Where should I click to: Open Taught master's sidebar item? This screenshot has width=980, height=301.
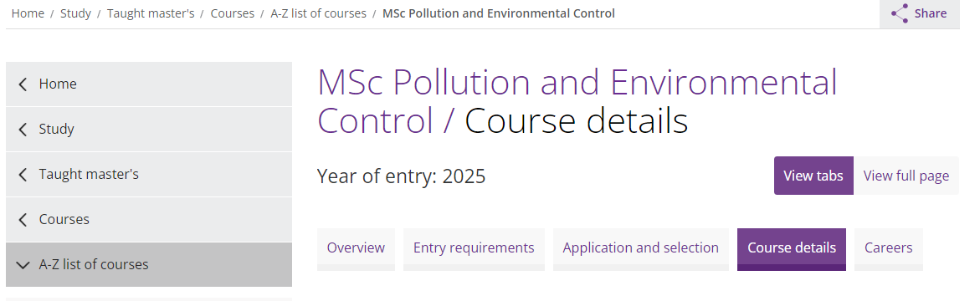pyautogui.click(x=149, y=174)
